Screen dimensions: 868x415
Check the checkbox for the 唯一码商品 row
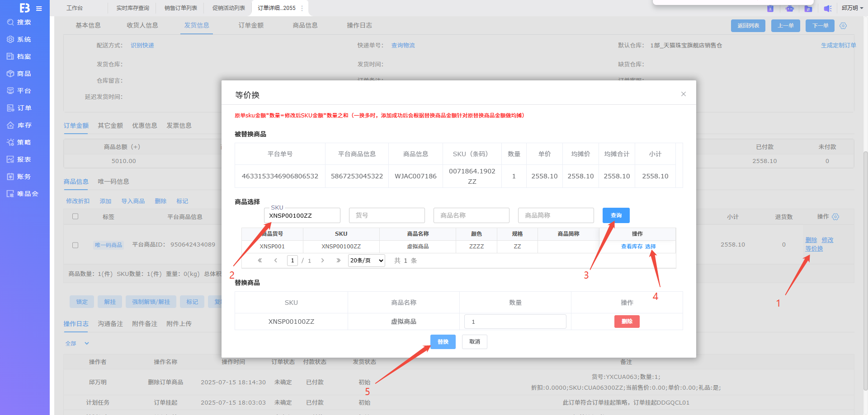click(x=75, y=245)
